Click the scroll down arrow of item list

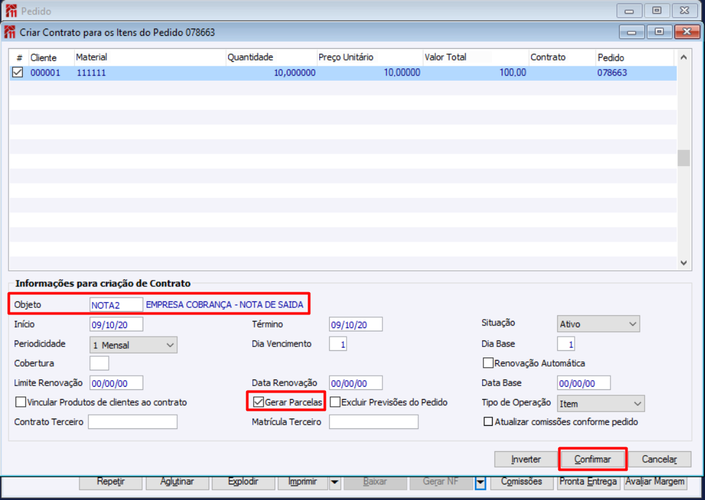tap(683, 263)
